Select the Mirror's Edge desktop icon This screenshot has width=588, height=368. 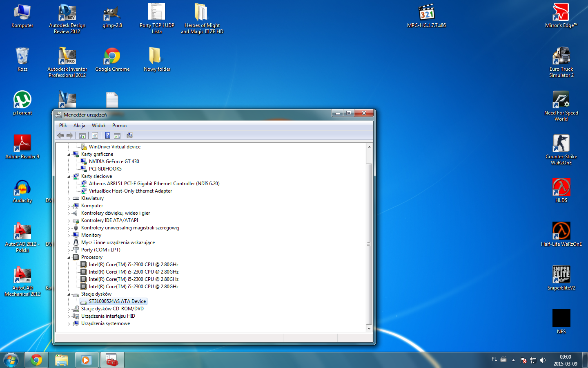coord(561,16)
